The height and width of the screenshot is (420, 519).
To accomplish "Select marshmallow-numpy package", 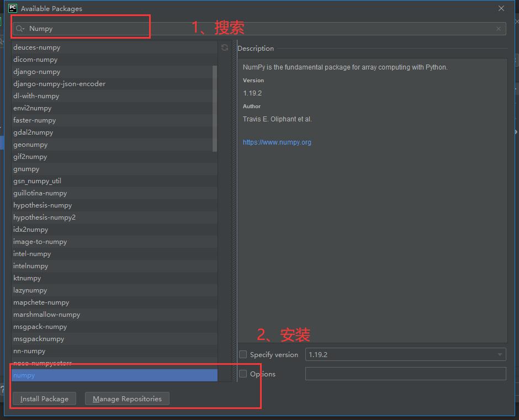I will click(x=114, y=315).
